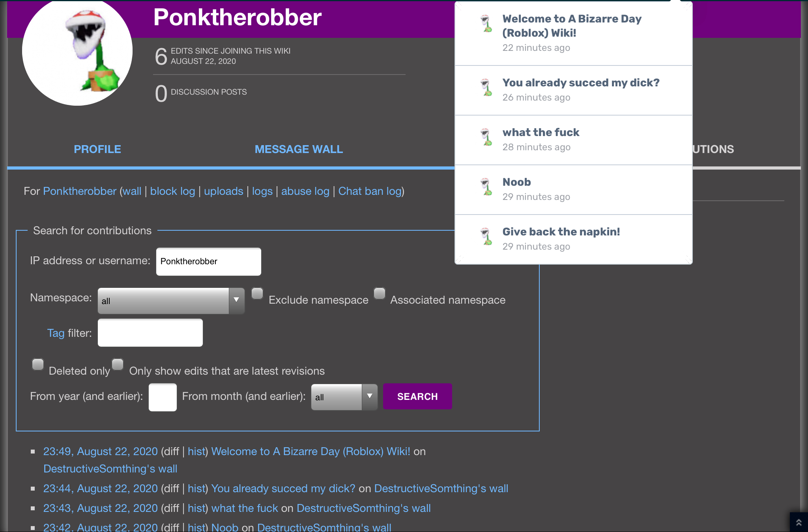The height and width of the screenshot is (532, 808).
Task: Toggle the 'Deleted only' checkbox
Action: (x=38, y=364)
